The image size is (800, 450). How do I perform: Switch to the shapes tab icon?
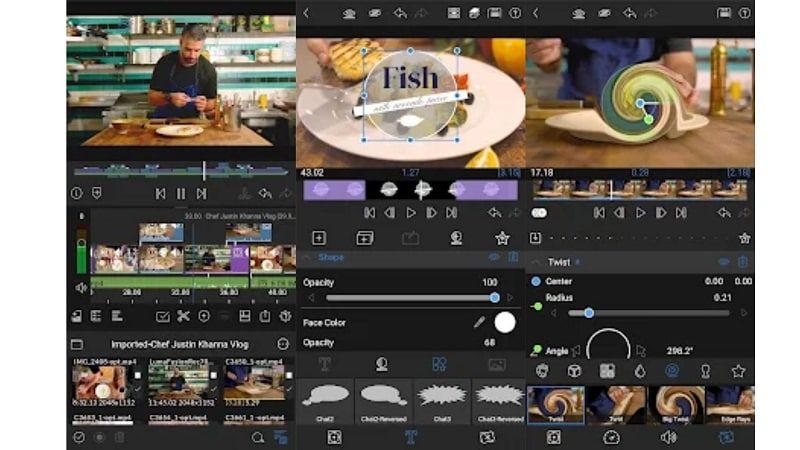[439, 364]
